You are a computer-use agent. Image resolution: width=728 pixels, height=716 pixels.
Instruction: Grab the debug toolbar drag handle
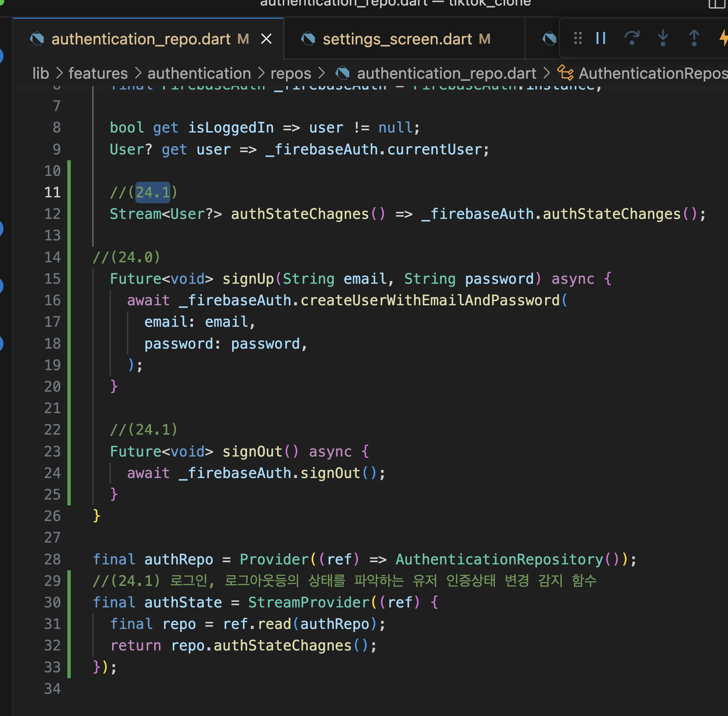point(578,39)
